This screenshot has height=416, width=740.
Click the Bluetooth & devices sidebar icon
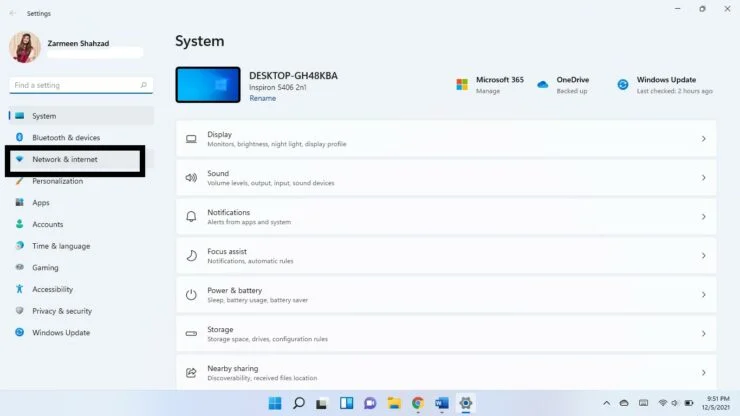point(19,138)
